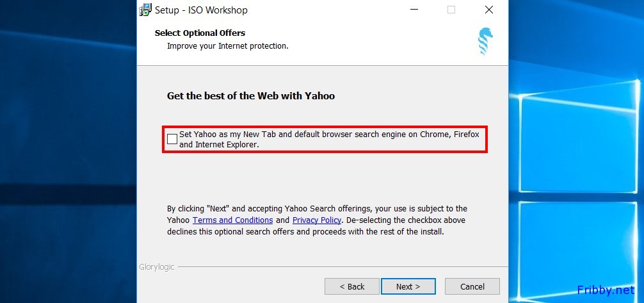Click the Get the best of the Web heading
The width and height of the screenshot is (644, 303).
click(x=251, y=96)
